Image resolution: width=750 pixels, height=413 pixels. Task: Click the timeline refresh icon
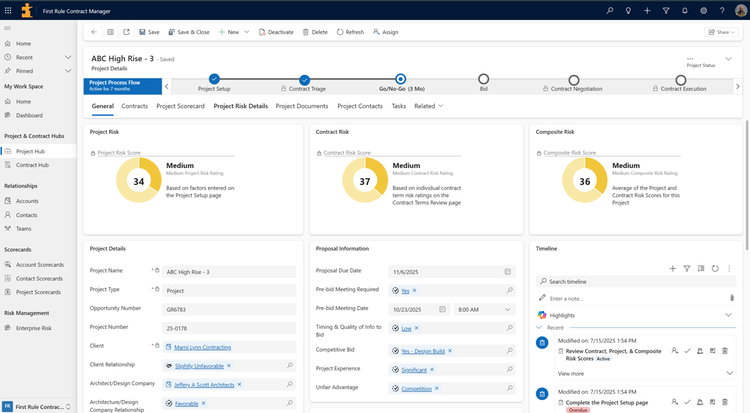(715, 268)
